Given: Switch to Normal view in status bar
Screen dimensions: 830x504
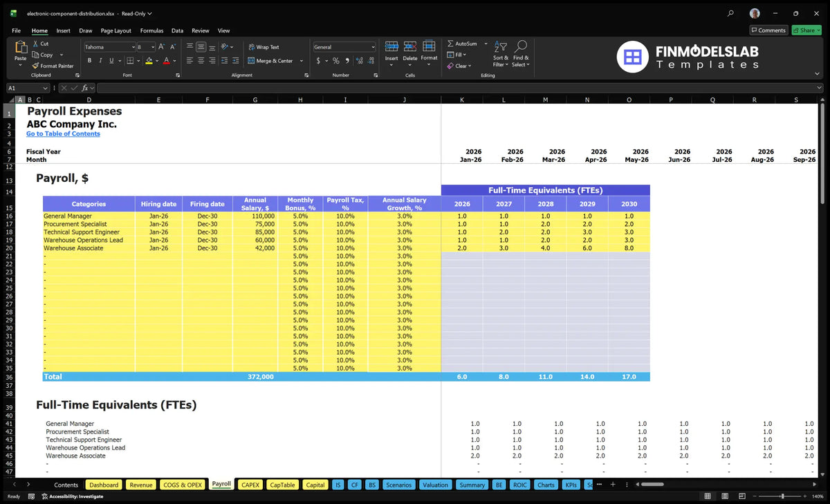Looking at the screenshot, I should [x=707, y=496].
